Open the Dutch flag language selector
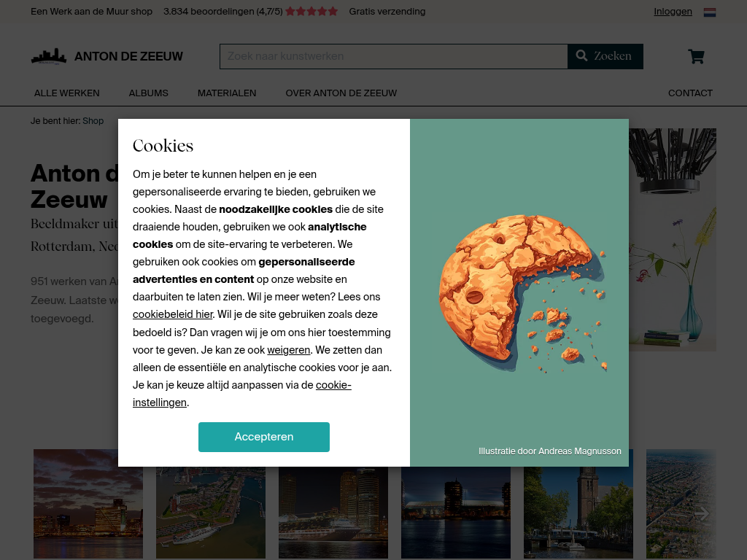The width and height of the screenshot is (747, 560). pyautogui.click(x=709, y=12)
